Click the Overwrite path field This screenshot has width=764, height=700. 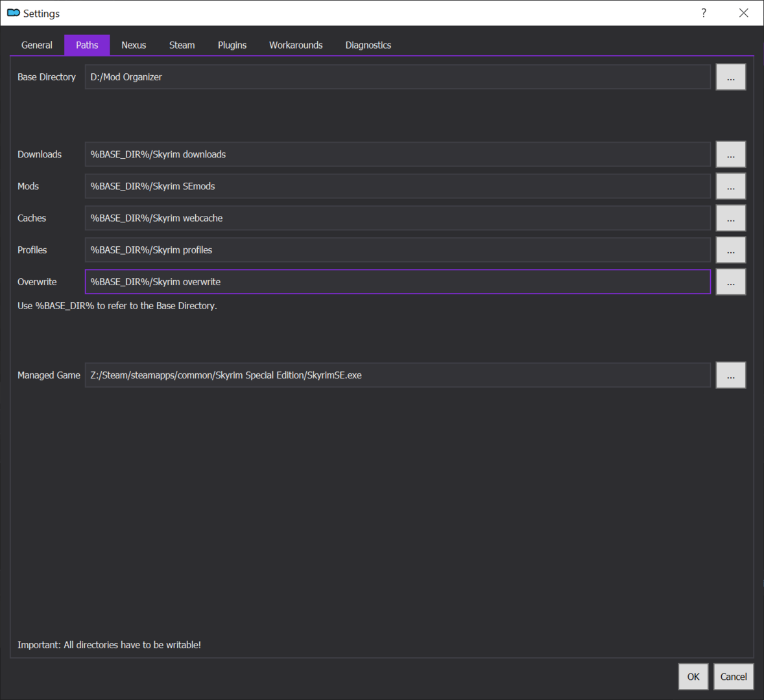pyautogui.click(x=398, y=282)
